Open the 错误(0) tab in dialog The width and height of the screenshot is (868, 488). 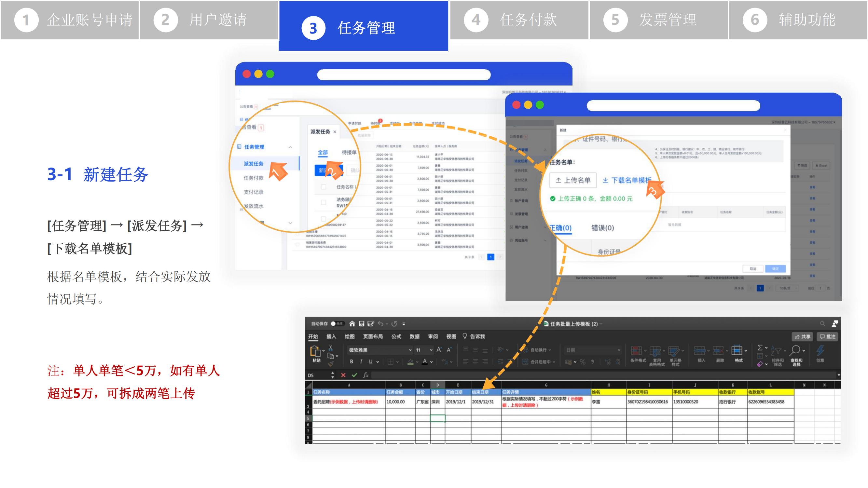602,228
